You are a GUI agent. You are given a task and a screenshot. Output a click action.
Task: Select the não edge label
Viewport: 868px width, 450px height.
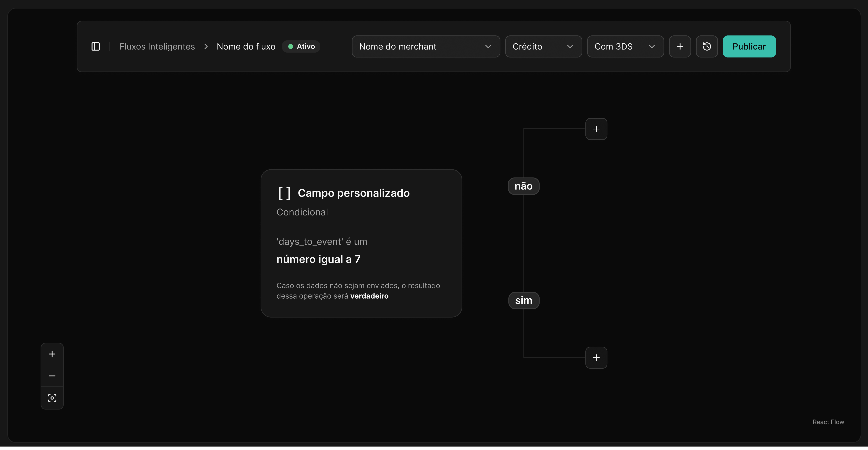[523, 186]
